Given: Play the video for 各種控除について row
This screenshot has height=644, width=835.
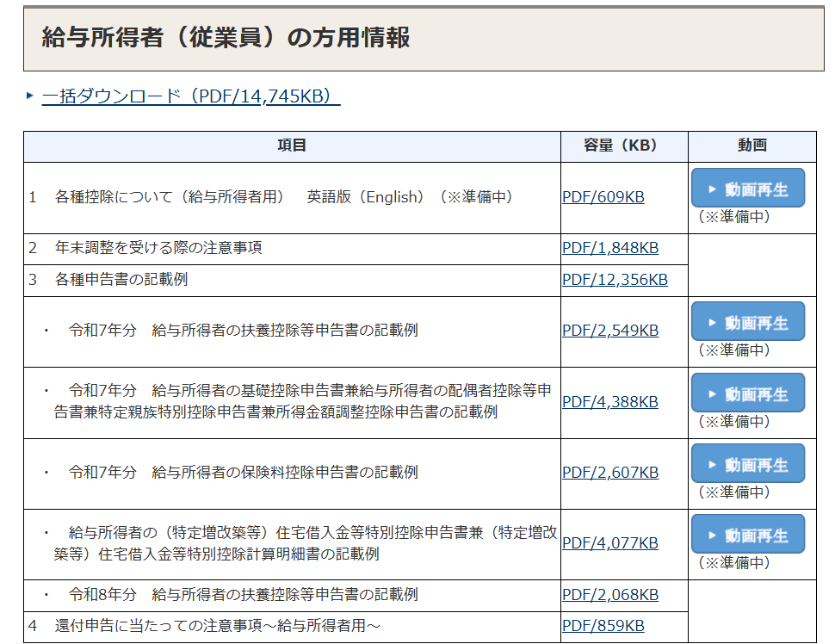Looking at the screenshot, I should click(748, 188).
